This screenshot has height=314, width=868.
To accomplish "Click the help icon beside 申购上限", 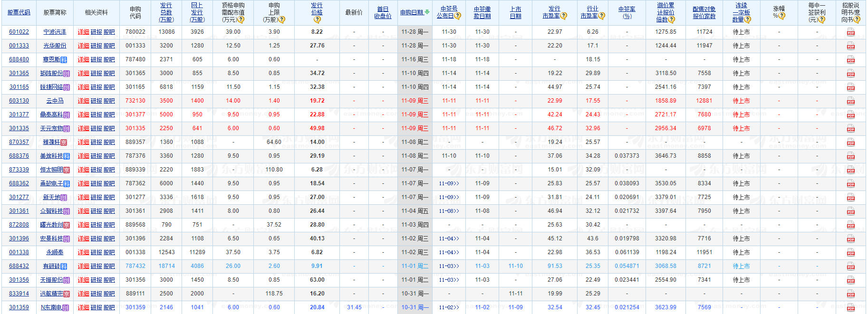I will point(281,20).
